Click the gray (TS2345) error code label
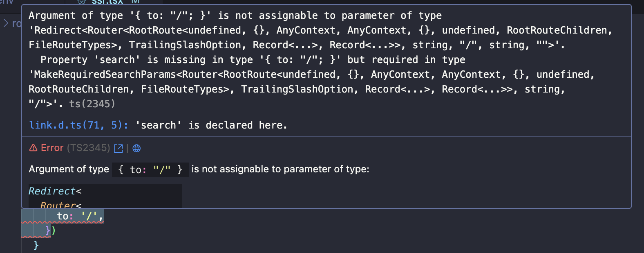This screenshot has width=644, height=253. (x=88, y=148)
